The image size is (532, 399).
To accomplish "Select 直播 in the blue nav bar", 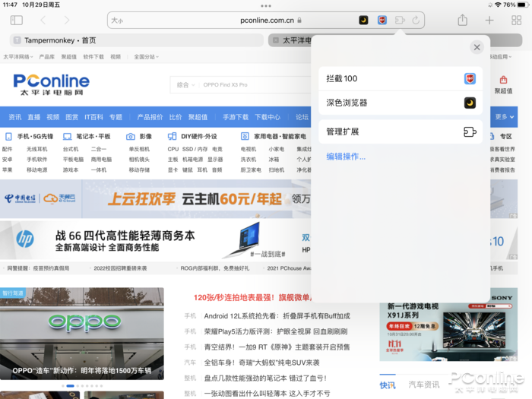I will click(34, 117).
